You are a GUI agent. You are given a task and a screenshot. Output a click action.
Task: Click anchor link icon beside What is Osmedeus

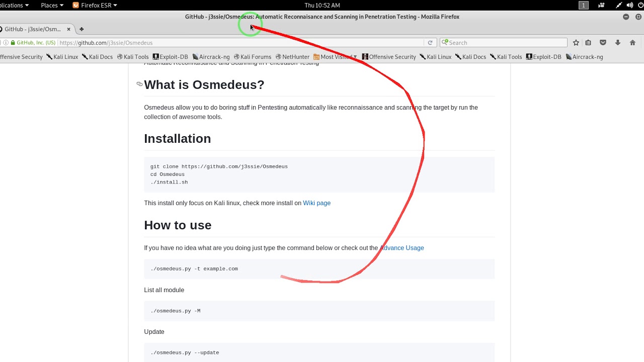[x=139, y=84]
